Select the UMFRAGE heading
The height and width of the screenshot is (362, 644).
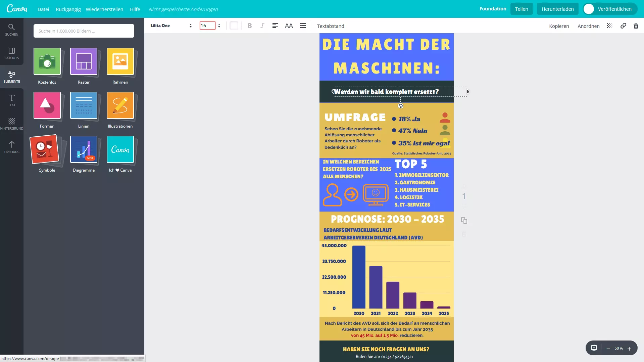pos(355,117)
